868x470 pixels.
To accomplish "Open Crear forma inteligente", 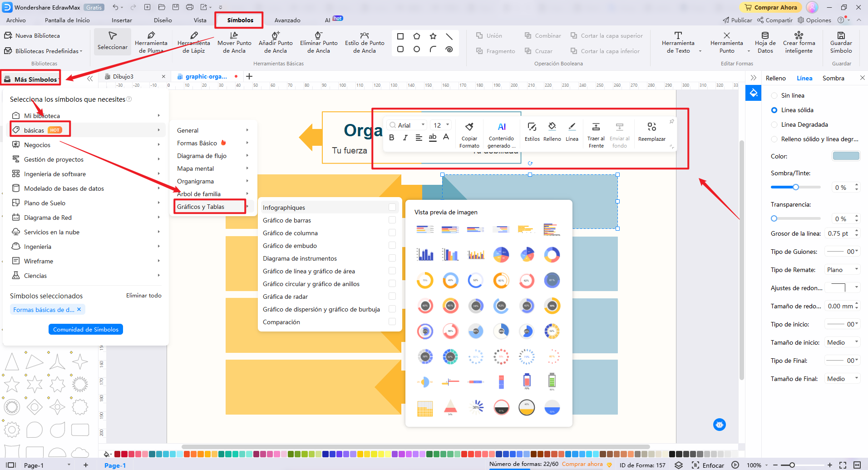I will (799, 42).
